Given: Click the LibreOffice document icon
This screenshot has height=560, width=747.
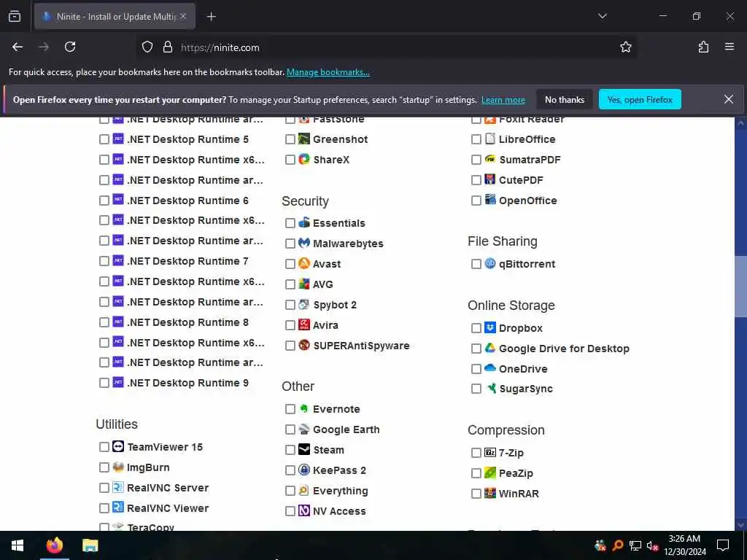Looking at the screenshot, I should tap(490, 139).
